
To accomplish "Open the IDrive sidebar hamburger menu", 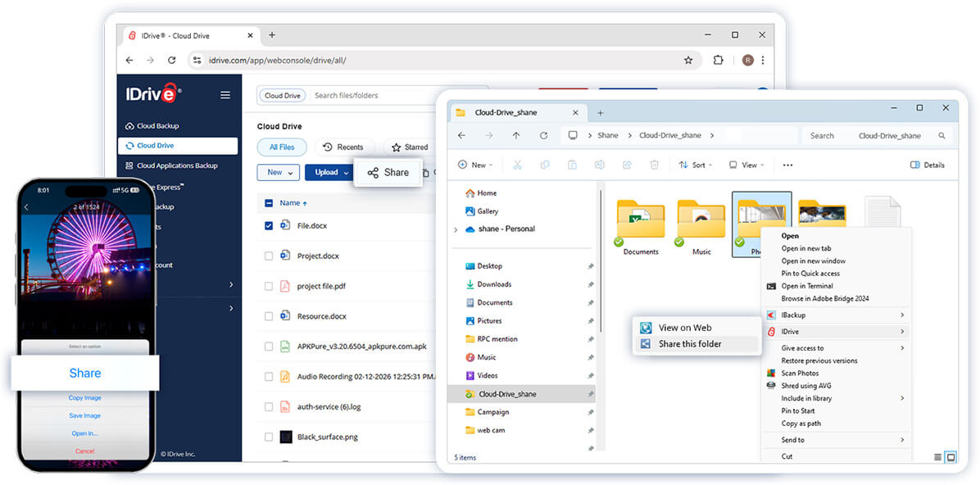I will pos(225,95).
